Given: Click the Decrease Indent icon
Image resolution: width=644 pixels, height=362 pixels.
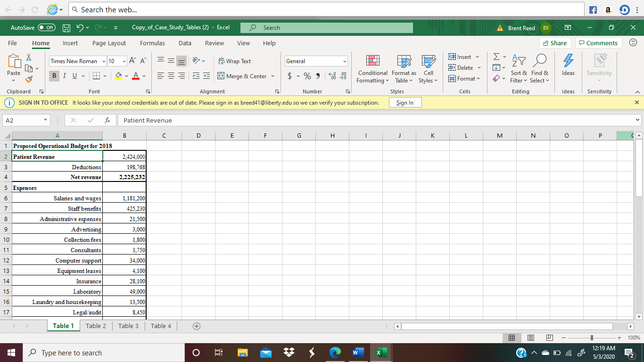Looking at the screenshot, I should 196,76.
